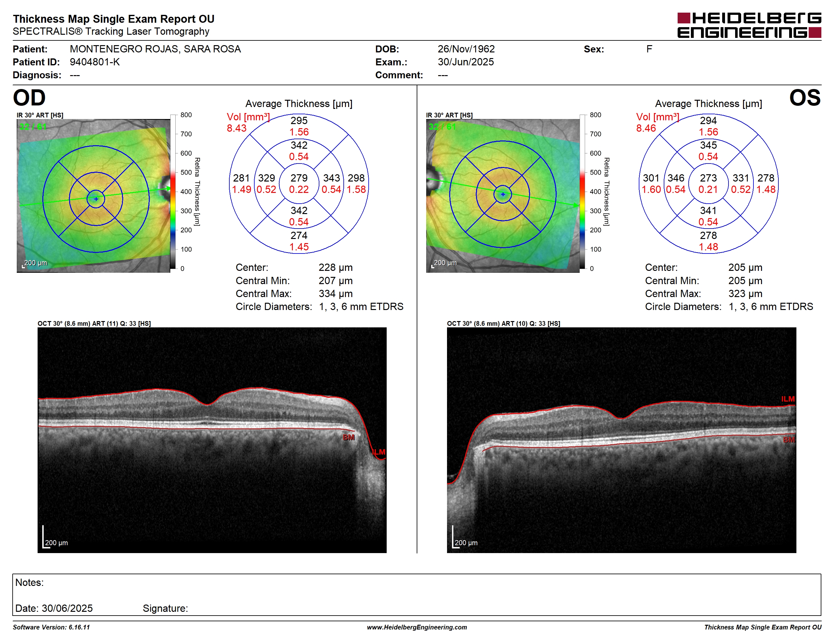
Task: Open the www.HeidelbergEngineering.com link
Action: 417,627
